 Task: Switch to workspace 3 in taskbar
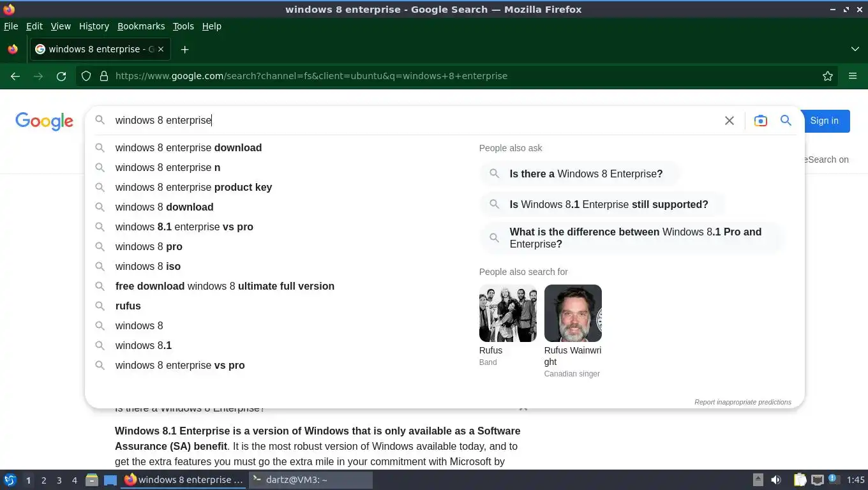pos(59,480)
